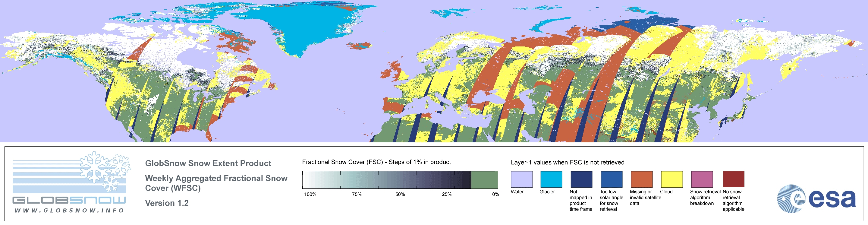868x225 pixels.
Task: Click the orange 'Missing or invalid' swatch
Action: click(642, 179)
